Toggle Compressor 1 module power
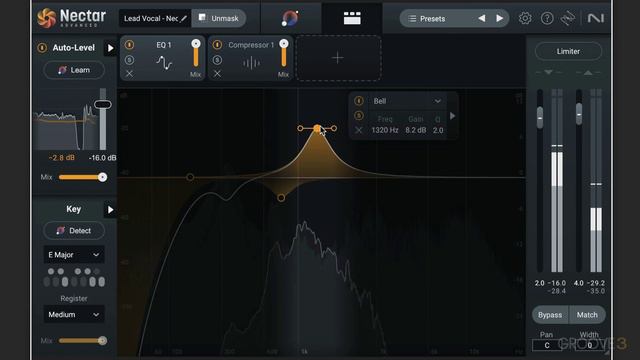Viewport: 640px width, 360px height. (217, 44)
